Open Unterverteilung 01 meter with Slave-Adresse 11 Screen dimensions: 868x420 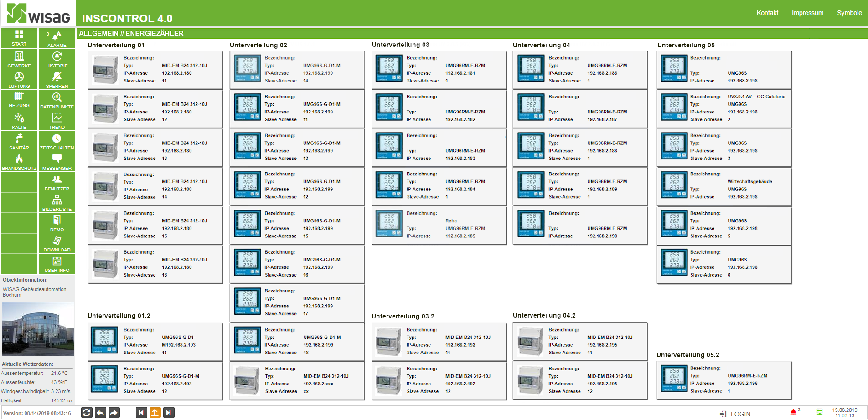coord(155,70)
